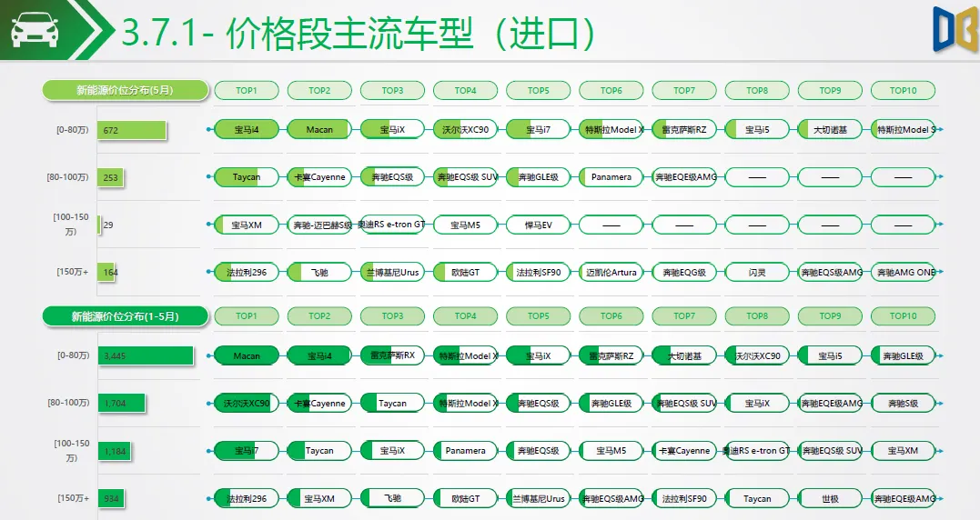Click the [80-100万) label in the 5月 section
Image resolution: width=980 pixels, height=520 pixels.
(67, 177)
